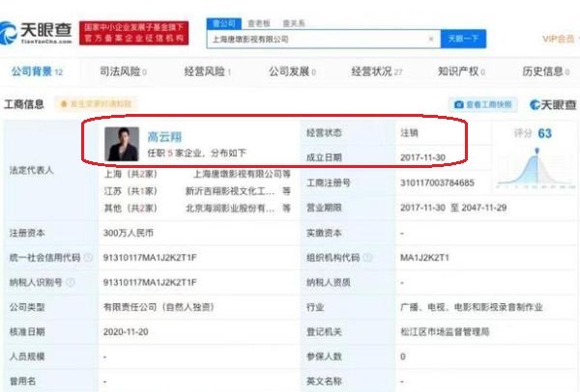Click the 评分 63 score chart
This screenshot has width=580, height=392.
536,159
